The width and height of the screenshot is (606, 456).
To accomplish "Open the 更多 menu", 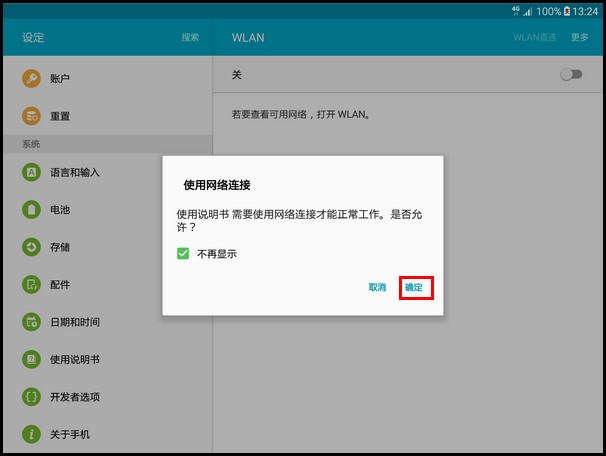I will (580, 37).
